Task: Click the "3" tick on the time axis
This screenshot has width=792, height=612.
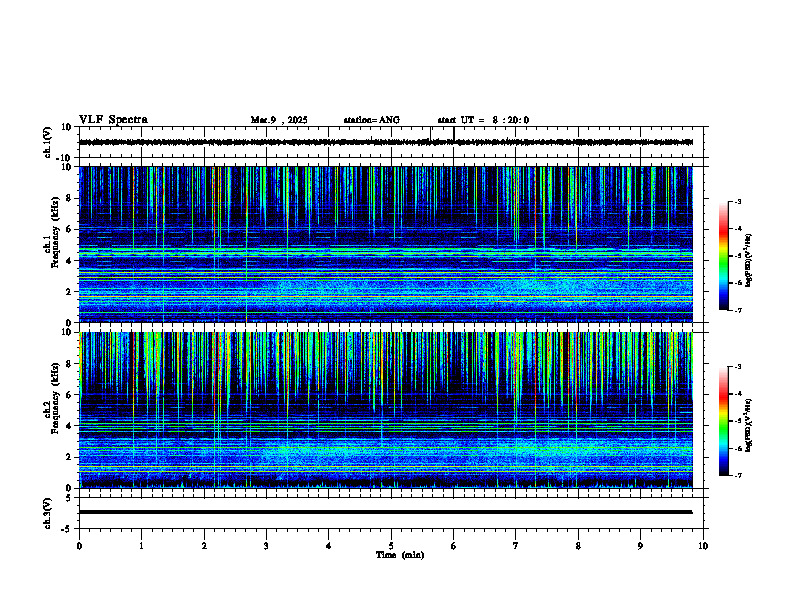Action: point(266,546)
